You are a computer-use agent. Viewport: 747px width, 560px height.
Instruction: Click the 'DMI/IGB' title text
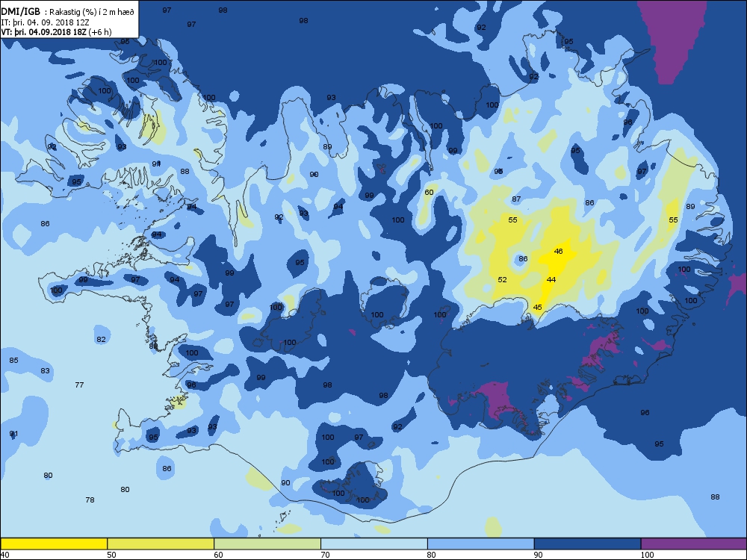click(x=20, y=13)
